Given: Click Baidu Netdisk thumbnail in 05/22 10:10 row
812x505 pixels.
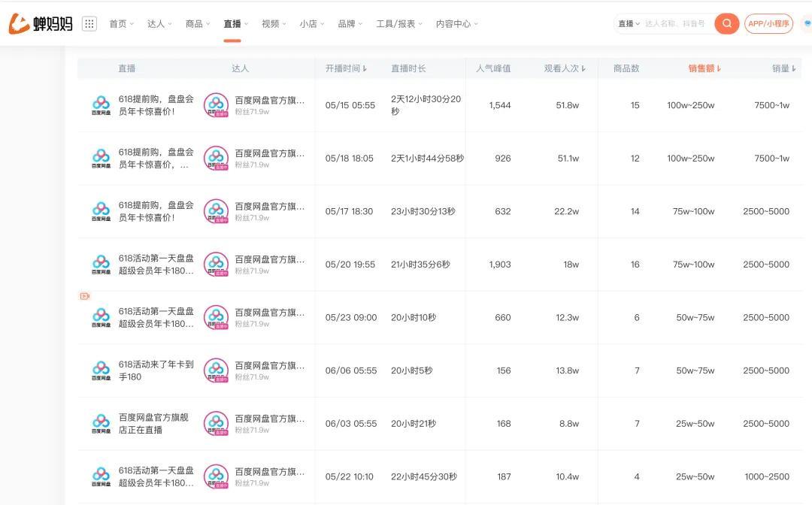Looking at the screenshot, I should click(x=101, y=476).
